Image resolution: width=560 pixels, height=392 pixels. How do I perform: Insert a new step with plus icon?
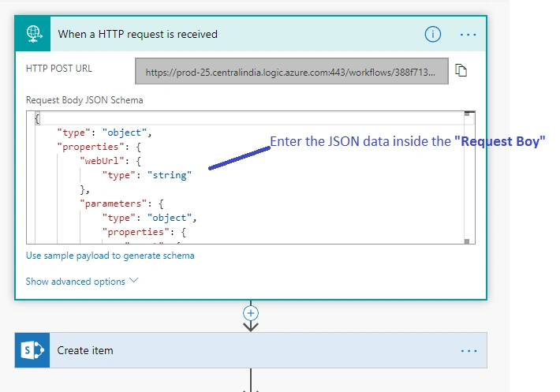tap(251, 313)
